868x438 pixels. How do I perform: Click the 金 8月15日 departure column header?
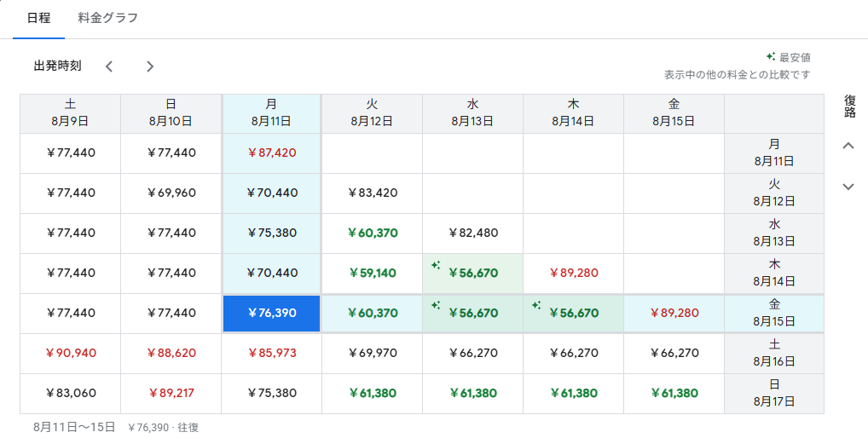pos(674,113)
